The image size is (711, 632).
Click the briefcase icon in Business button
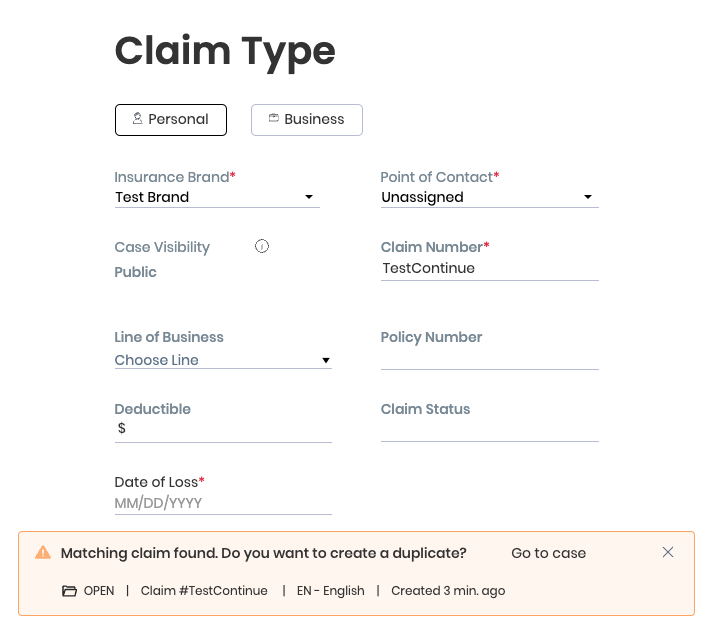[x=273, y=119]
